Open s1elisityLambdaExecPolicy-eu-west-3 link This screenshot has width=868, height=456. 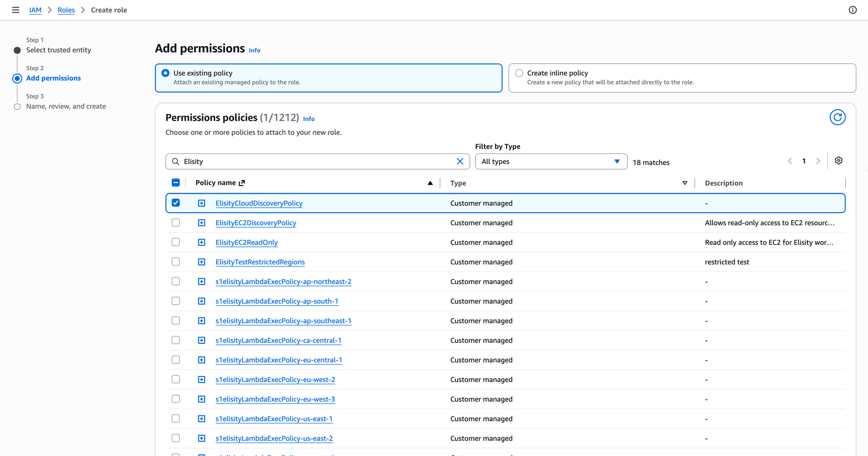tap(275, 399)
